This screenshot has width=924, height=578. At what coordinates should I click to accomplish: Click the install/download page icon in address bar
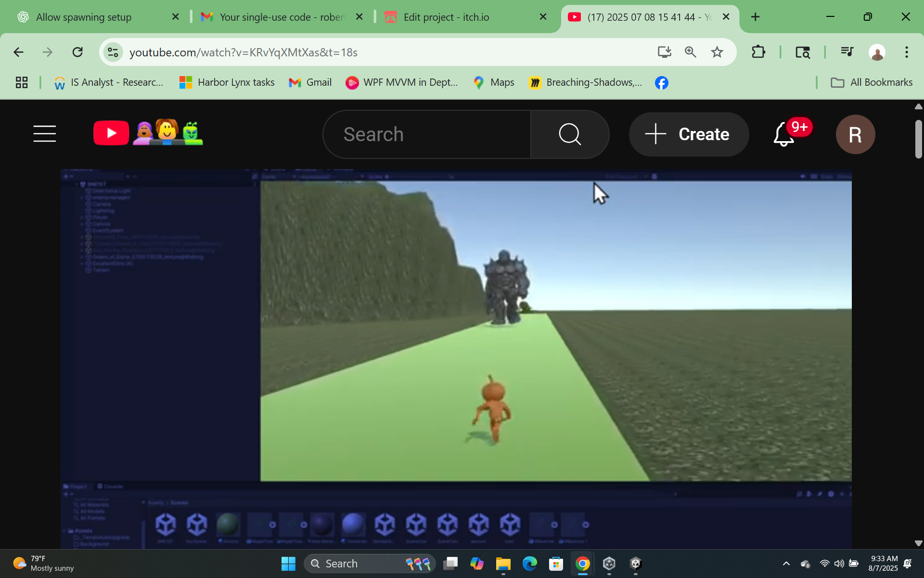click(x=664, y=52)
